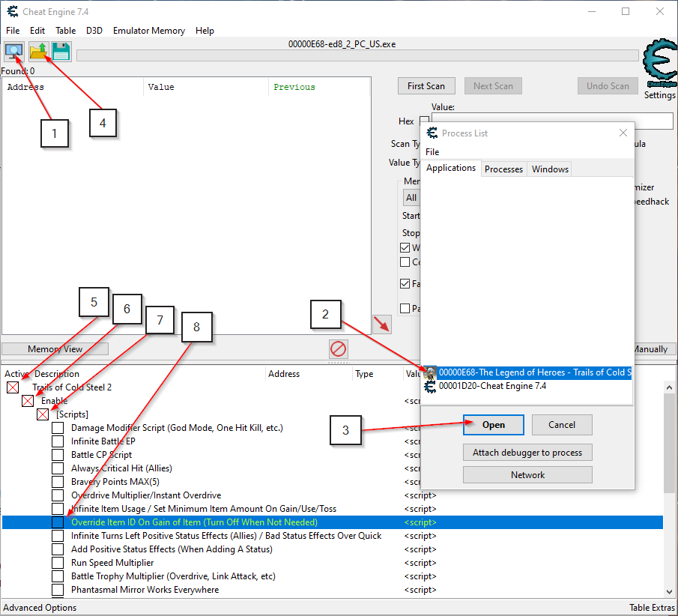The height and width of the screenshot is (616, 678).
Task: Click the load cheat table folder icon
Action: [38, 52]
